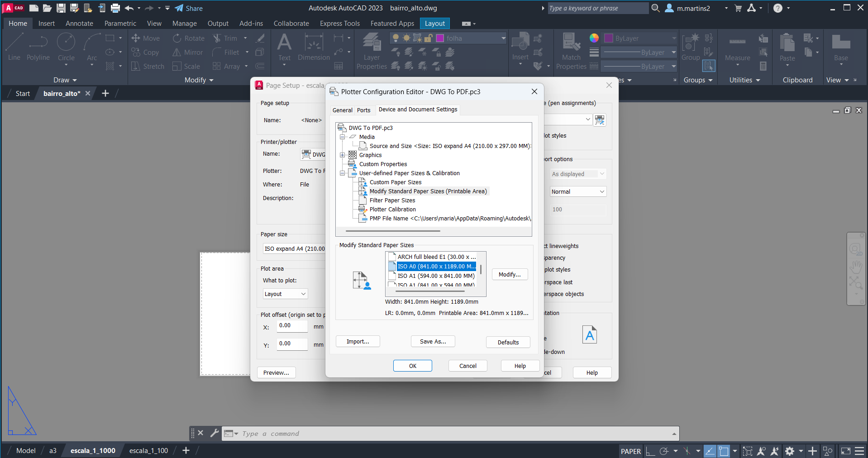Open the plot style table editor icon
This screenshot has width=868, height=458.
pos(600,120)
